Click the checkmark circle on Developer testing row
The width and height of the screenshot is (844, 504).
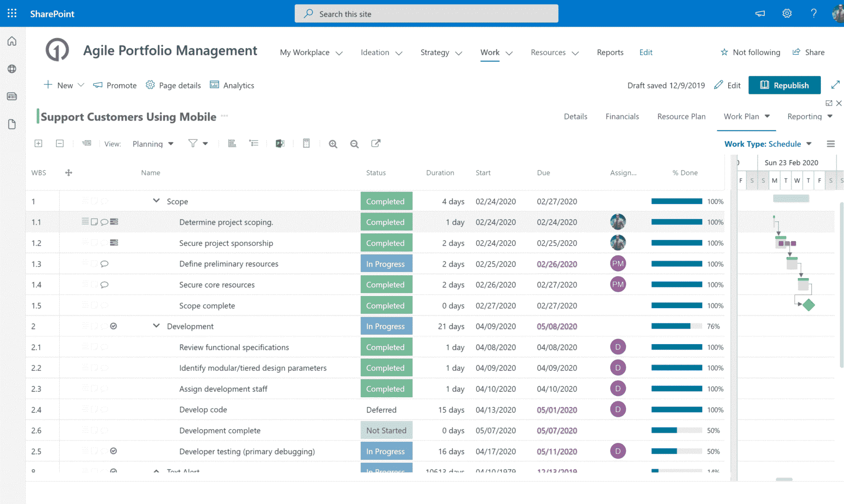(114, 451)
